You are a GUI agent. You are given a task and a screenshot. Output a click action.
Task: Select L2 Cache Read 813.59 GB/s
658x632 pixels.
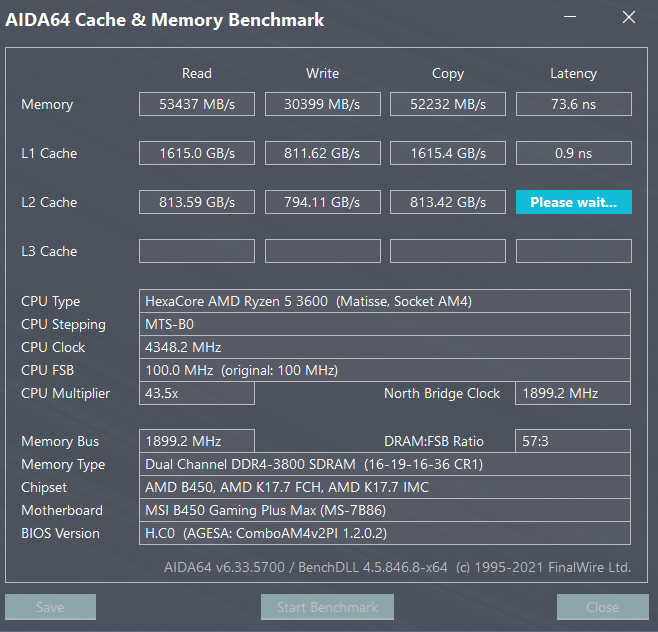point(197,202)
